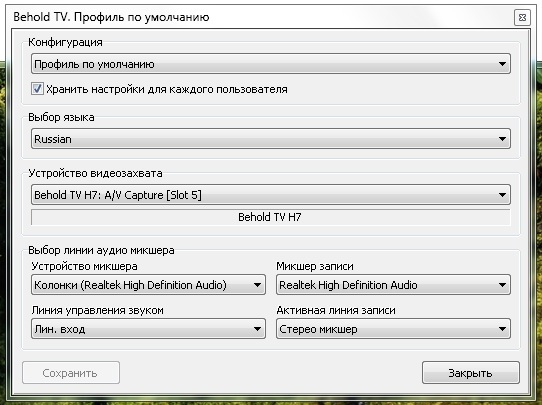Click the Behold TV window title bar

pos(259,17)
